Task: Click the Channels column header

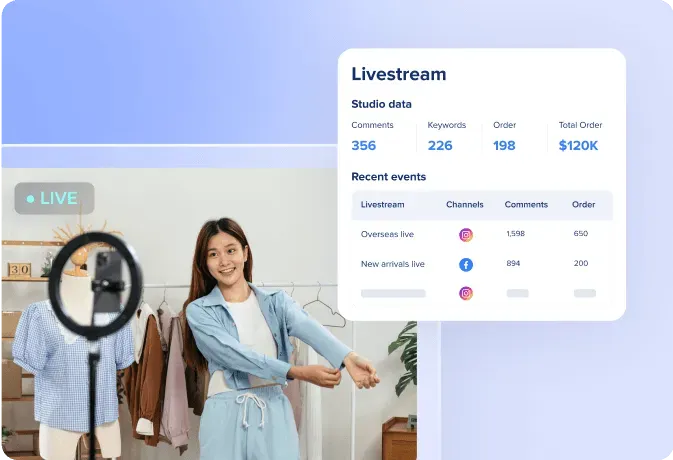Action: tap(465, 205)
